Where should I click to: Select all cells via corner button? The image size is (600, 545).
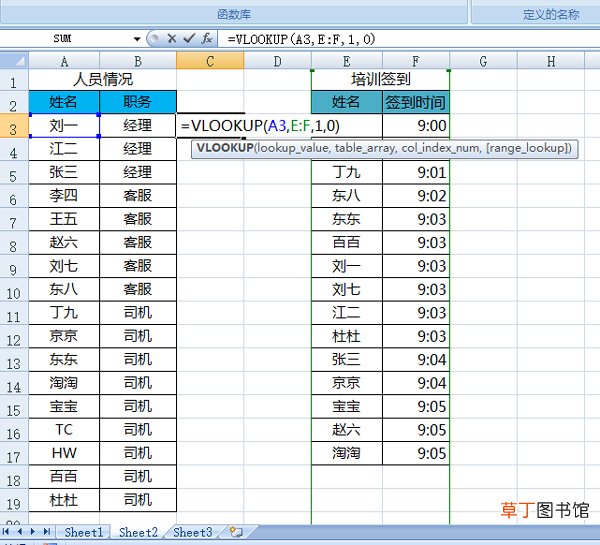click(15, 61)
